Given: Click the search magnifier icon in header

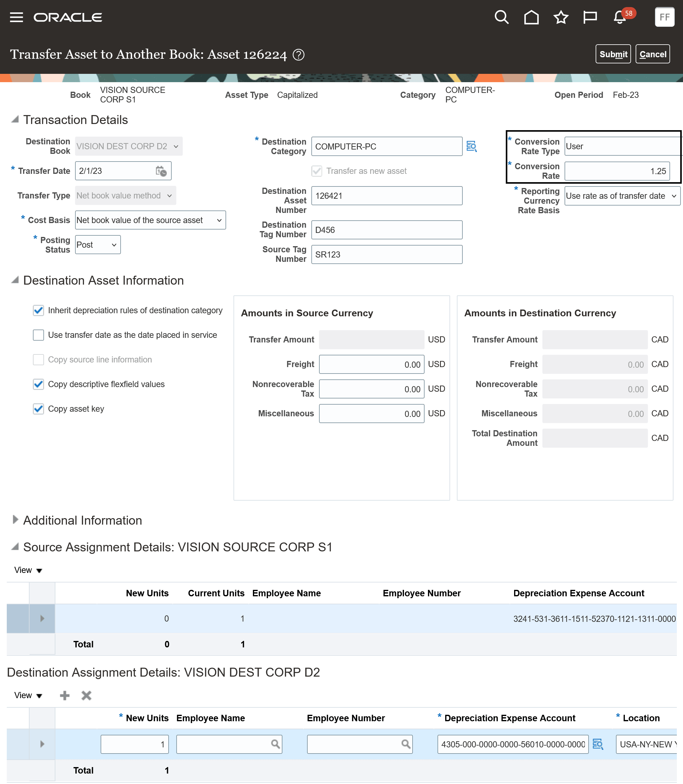Looking at the screenshot, I should 501,17.
